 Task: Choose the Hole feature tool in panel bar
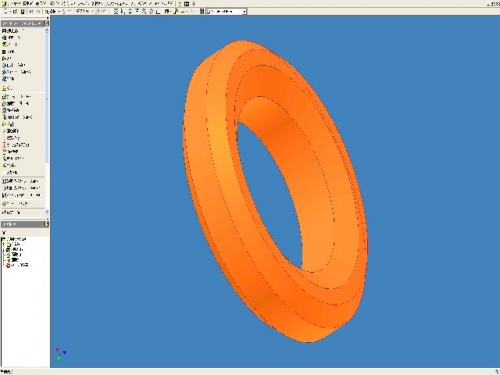coord(9,45)
